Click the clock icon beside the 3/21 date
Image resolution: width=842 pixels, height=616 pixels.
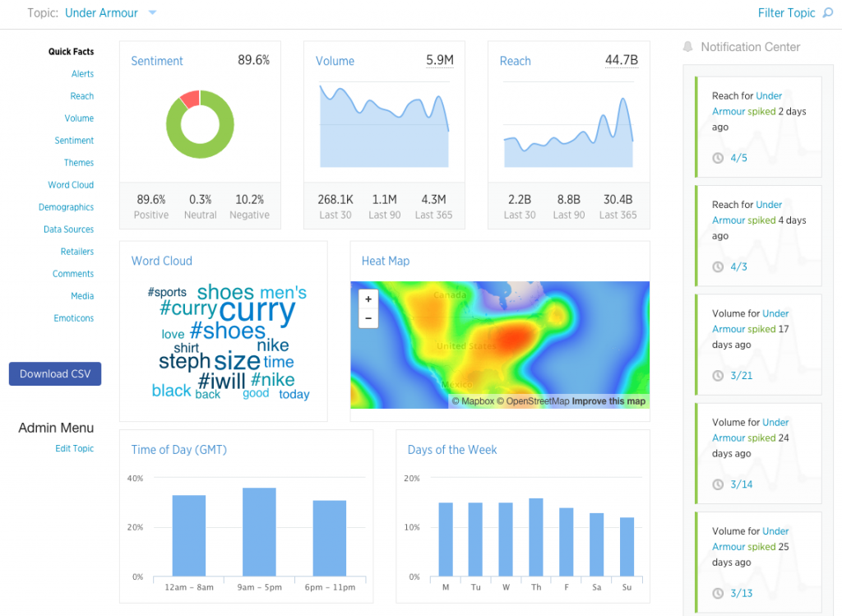[x=718, y=376]
